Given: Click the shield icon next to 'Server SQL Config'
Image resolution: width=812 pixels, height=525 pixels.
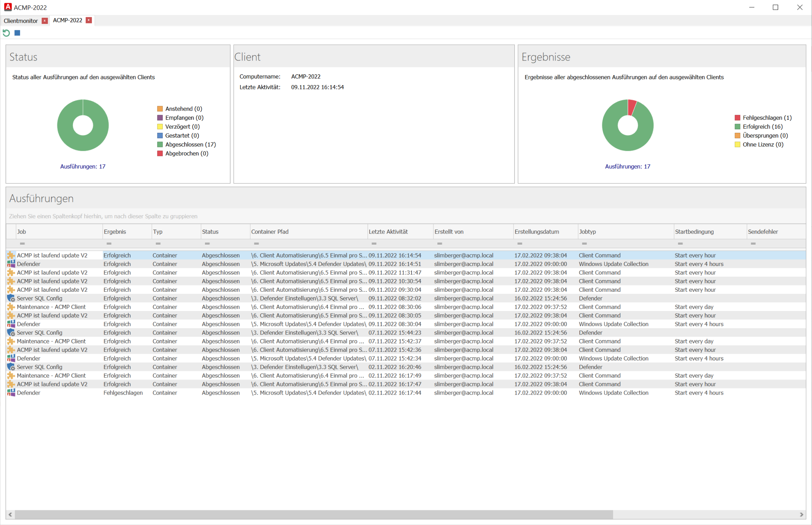Looking at the screenshot, I should point(11,298).
